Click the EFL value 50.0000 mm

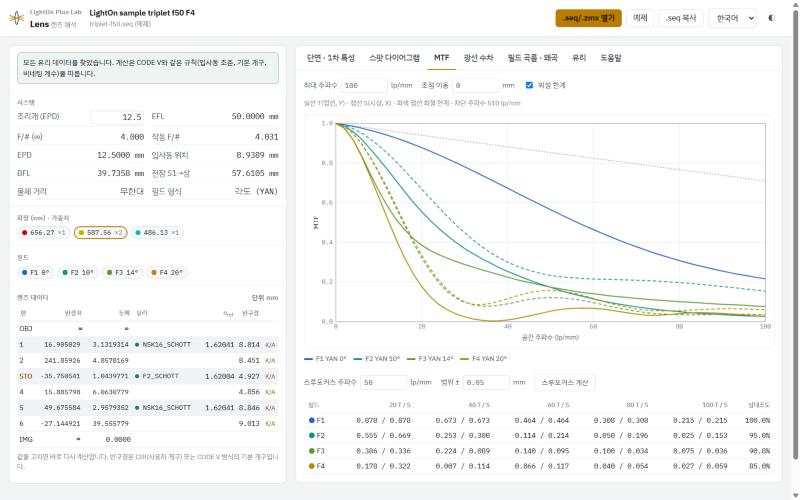tap(255, 116)
